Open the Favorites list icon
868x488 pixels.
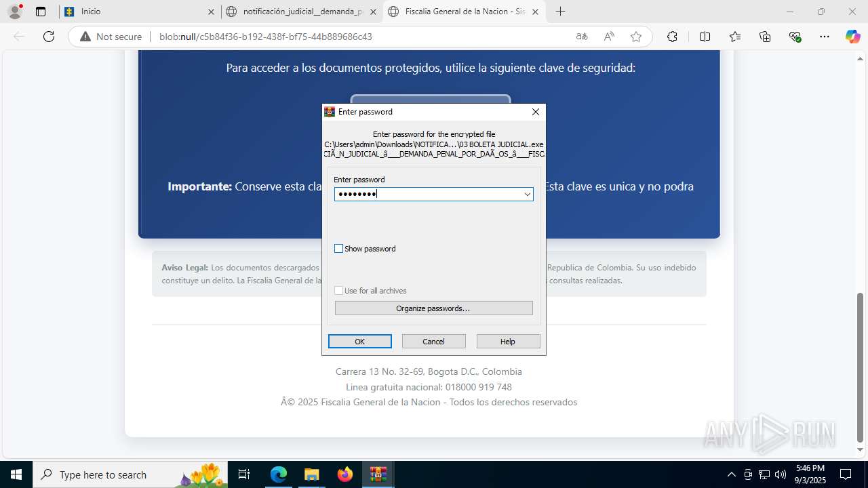point(735,37)
